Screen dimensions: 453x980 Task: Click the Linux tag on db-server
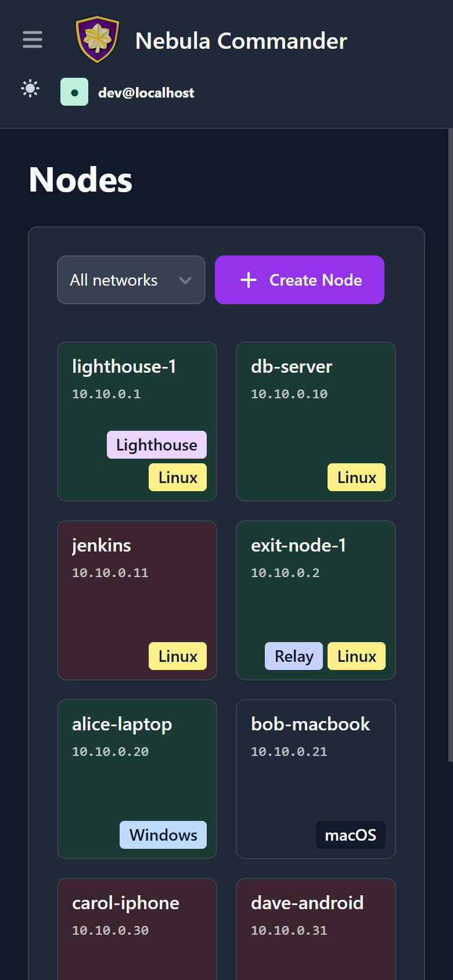(357, 477)
